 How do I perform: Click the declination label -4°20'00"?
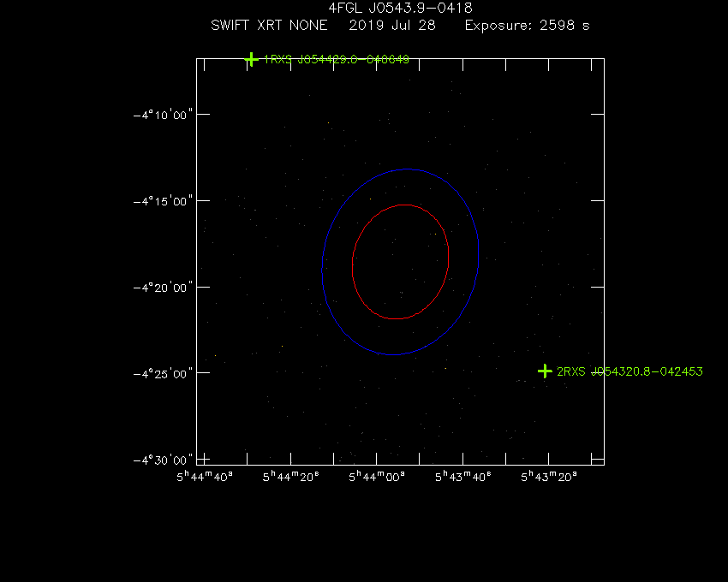[x=163, y=288]
